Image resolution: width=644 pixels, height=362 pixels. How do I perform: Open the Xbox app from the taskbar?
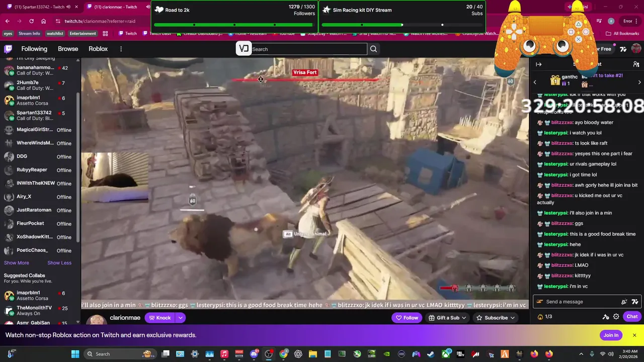[446, 354]
